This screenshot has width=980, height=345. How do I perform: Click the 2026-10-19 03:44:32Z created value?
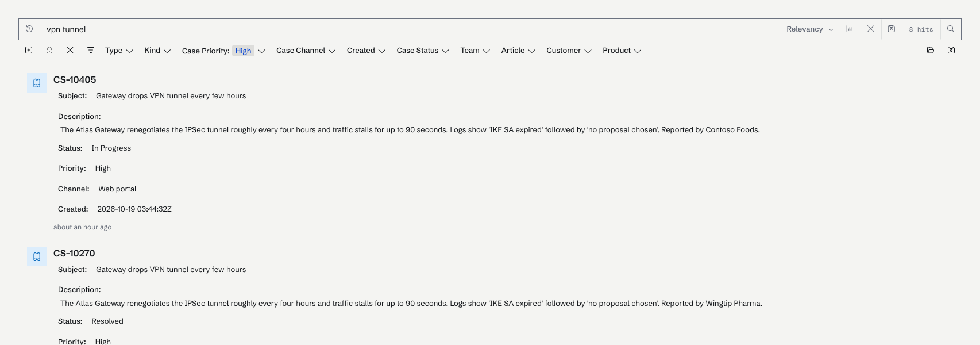point(134,209)
